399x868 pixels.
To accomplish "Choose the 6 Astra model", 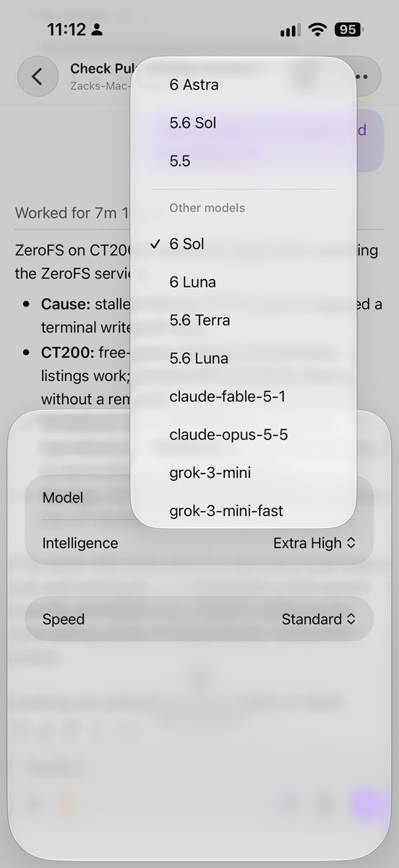I will click(243, 85).
